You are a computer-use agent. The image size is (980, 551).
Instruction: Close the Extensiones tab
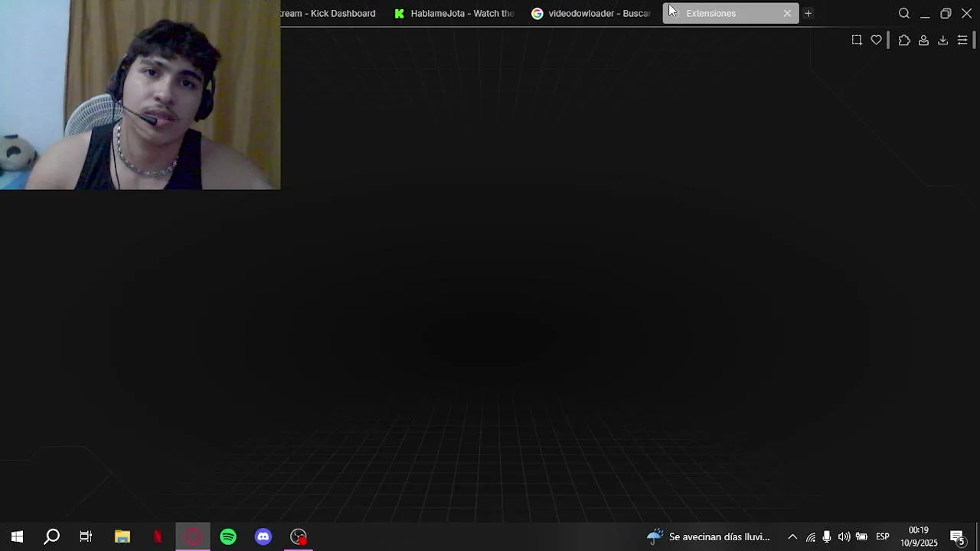(x=787, y=13)
